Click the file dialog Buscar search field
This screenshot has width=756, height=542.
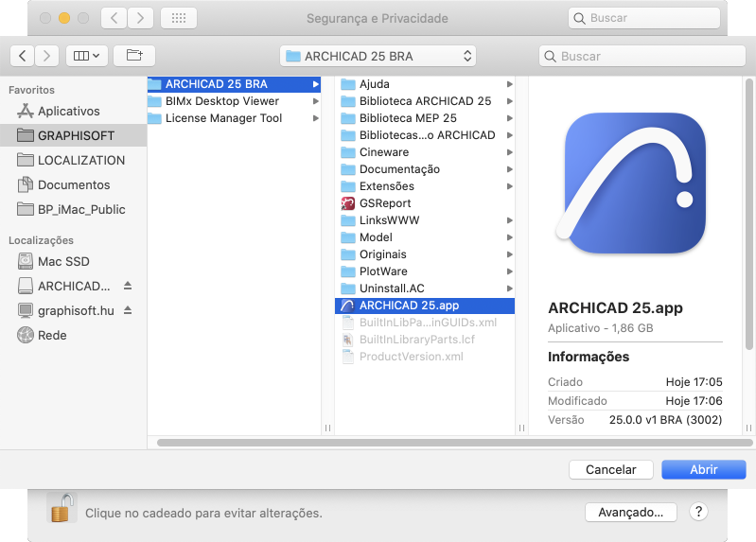[642, 56]
